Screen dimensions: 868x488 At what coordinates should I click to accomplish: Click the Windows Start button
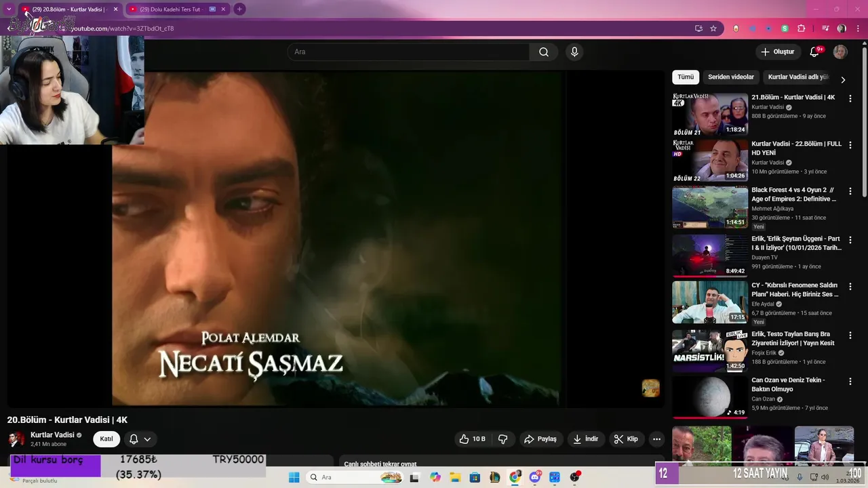(294, 477)
